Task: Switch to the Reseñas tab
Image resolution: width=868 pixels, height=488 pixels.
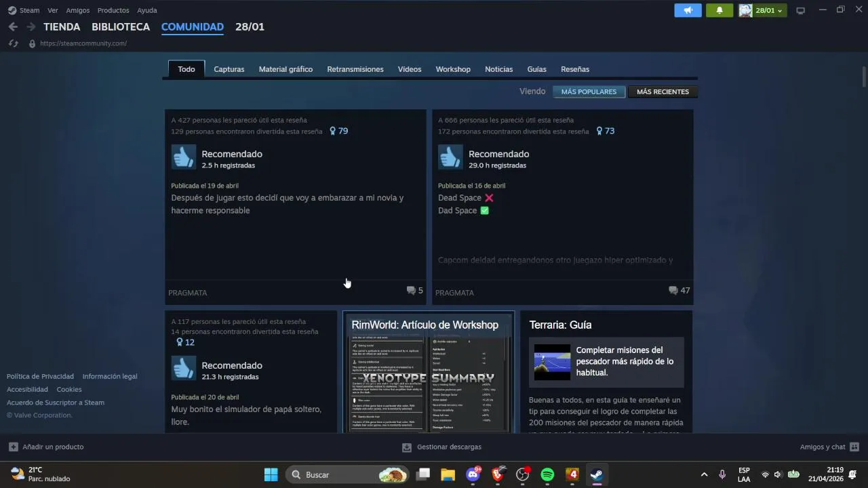Action: [x=575, y=69]
